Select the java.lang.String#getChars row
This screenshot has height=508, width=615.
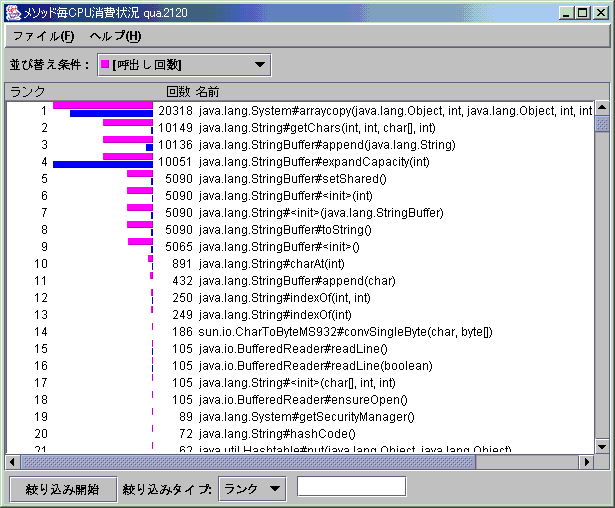(x=300, y=127)
